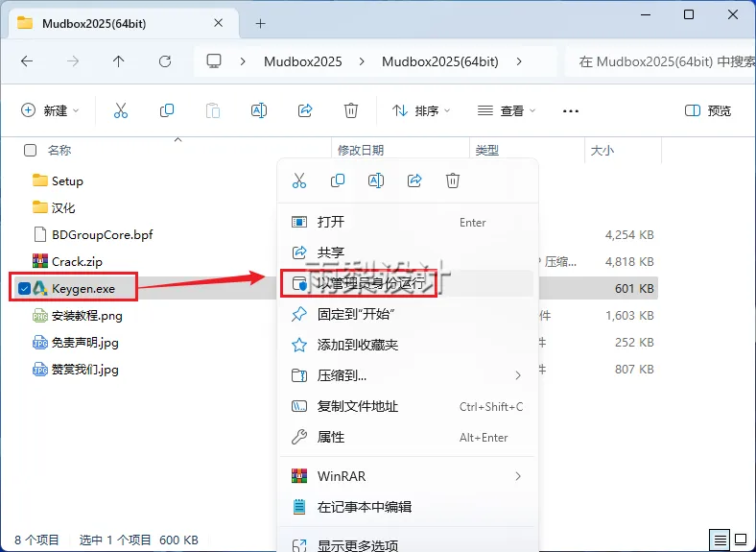This screenshot has width=756, height=552.
Task: Go up one folder level
Action: point(118,61)
